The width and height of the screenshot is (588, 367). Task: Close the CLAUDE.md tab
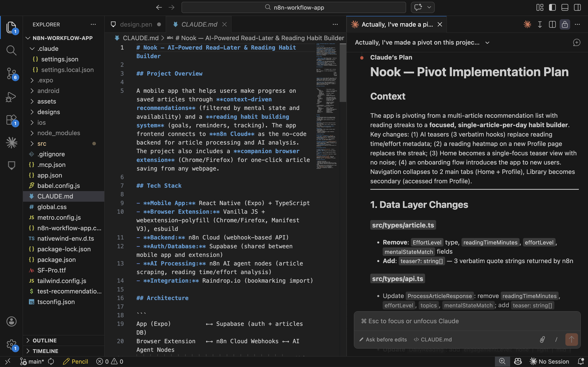click(x=225, y=24)
